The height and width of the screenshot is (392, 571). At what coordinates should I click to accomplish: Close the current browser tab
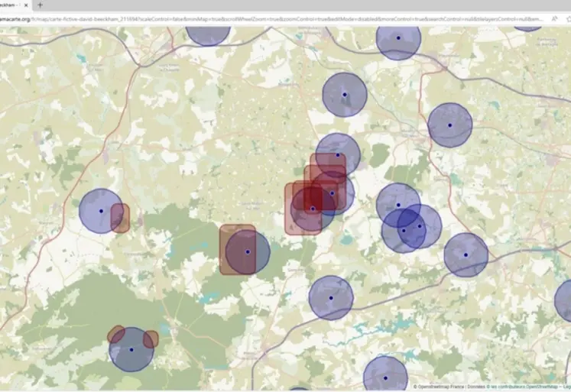[27, 5]
